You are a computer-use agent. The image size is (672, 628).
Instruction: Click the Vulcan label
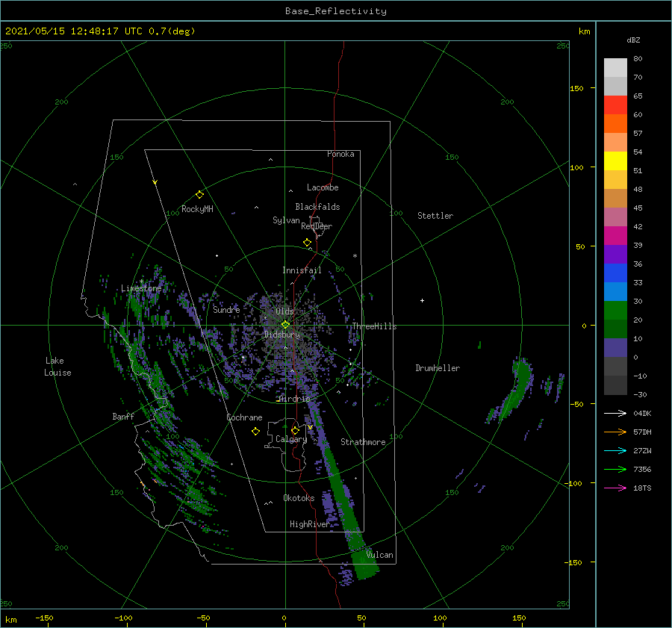[379, 555]
